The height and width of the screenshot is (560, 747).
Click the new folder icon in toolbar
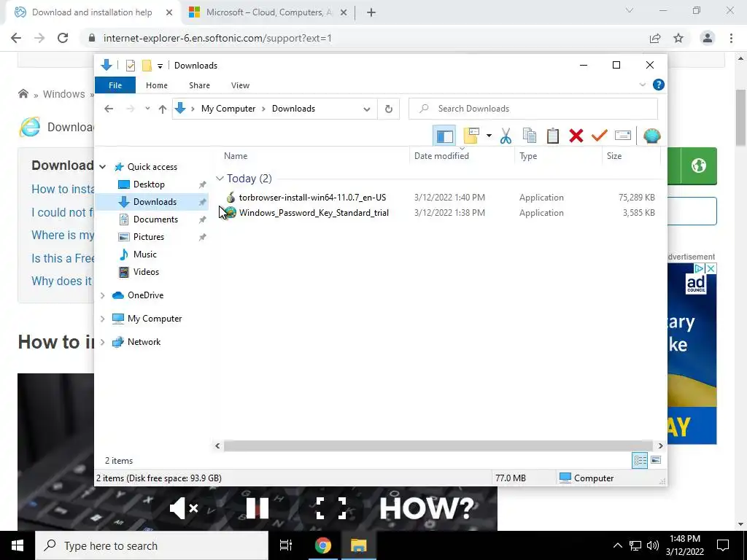[x=471, y=136]
